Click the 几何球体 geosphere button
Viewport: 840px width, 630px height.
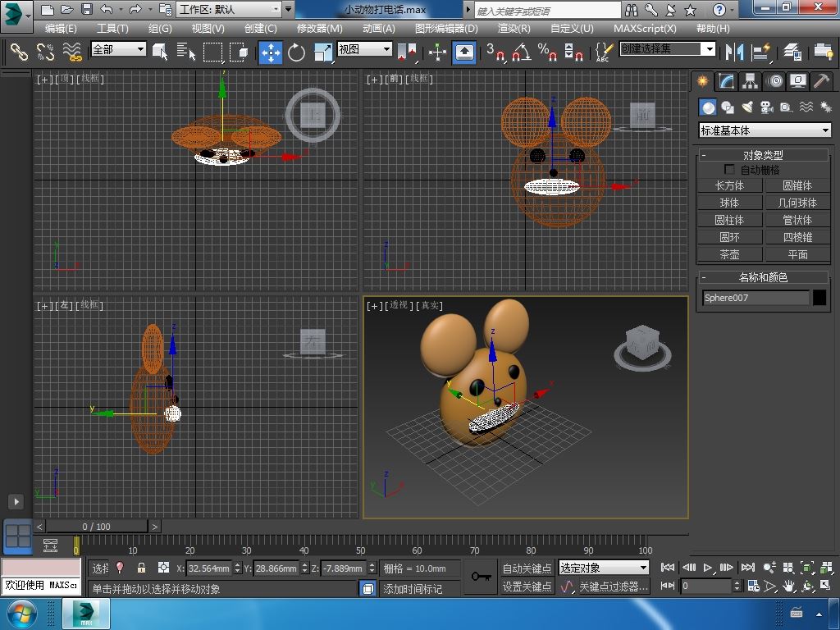(797, 203)
